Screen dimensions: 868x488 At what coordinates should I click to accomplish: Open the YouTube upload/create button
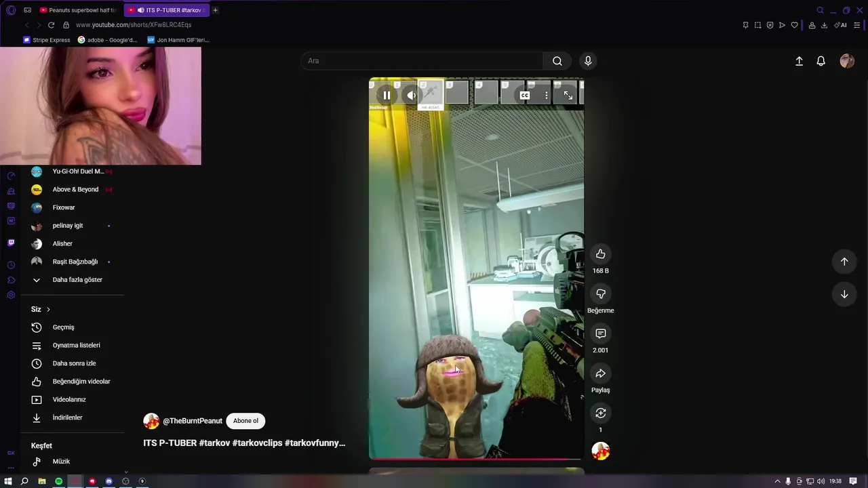pos(799,61)
